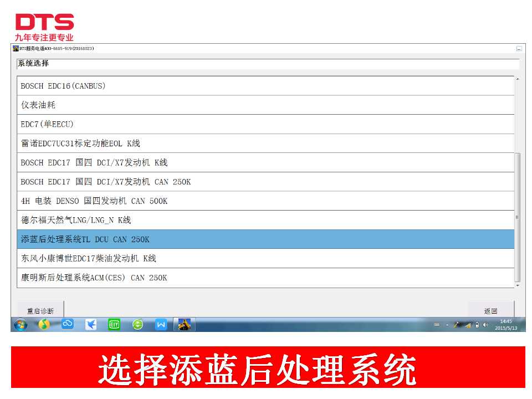Select 添蓝后处理系统TL DCU CAN 250K
The width and height of the screenshot is (532, 399).
click(x=265, y=239)
